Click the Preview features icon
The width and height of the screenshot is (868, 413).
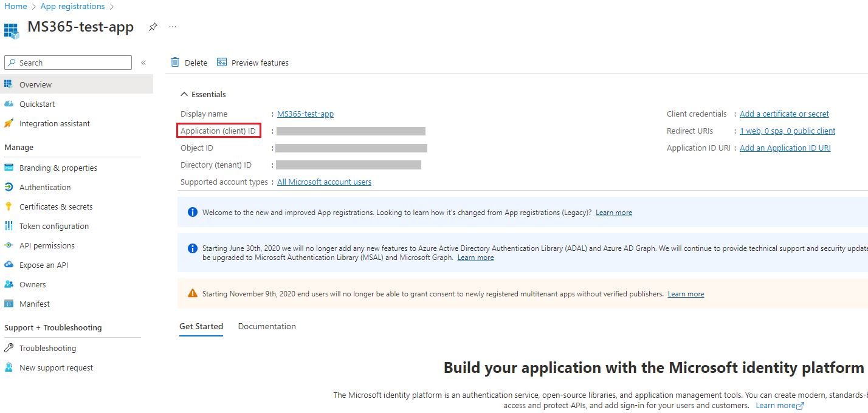pyautogui.click(x=222, y=63)
